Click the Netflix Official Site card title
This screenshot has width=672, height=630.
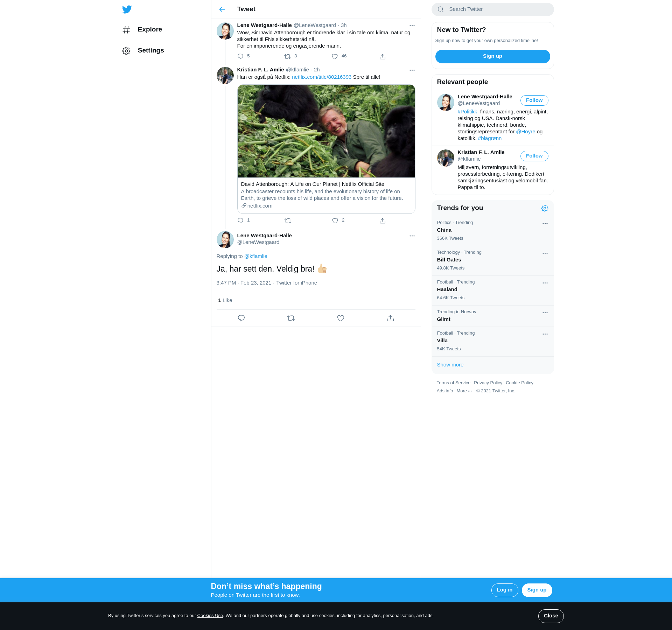tap(313, 184)
